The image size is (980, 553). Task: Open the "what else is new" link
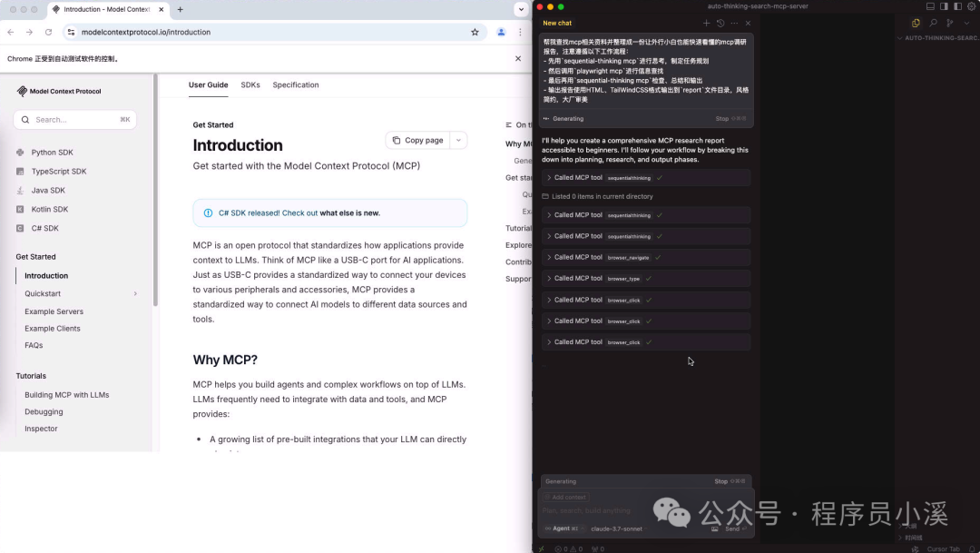(348, 212)
